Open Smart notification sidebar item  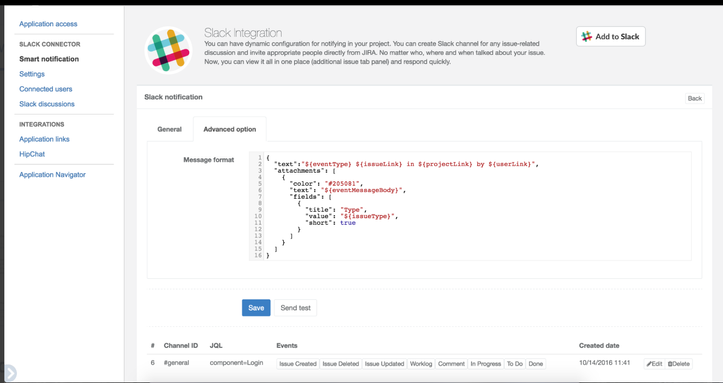pos(49,59)
